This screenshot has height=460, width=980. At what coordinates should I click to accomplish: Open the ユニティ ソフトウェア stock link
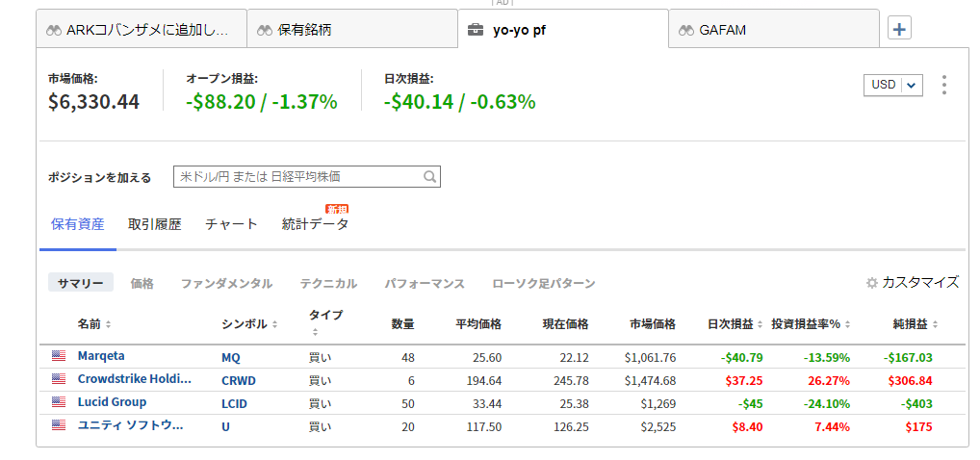click(131, 425)
